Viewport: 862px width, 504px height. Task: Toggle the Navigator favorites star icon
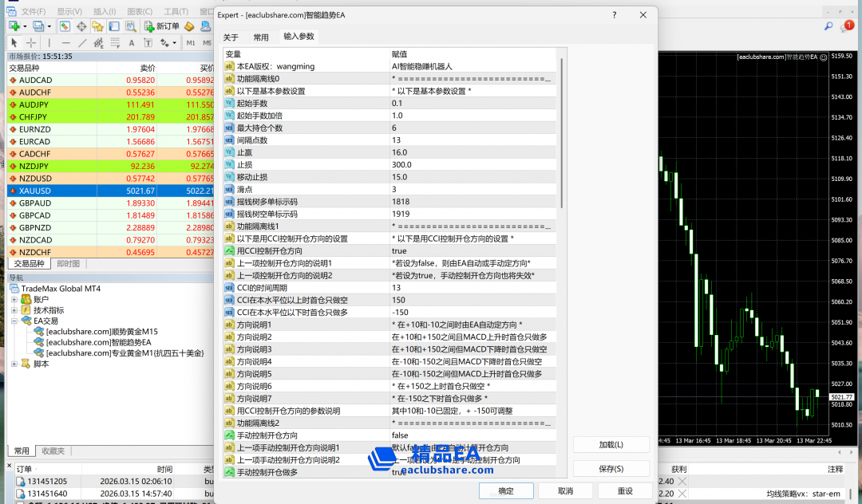click(97, 26)
